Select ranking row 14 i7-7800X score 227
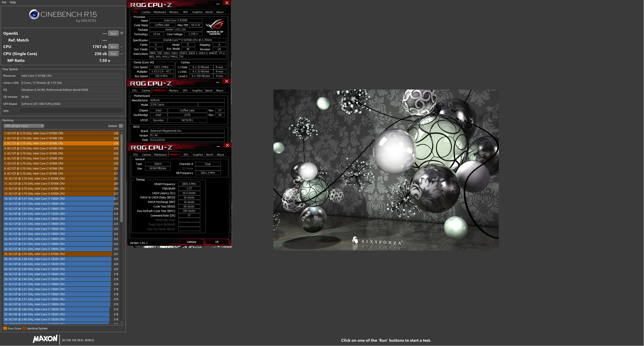 pyautogui.click(x=61, y=199)
